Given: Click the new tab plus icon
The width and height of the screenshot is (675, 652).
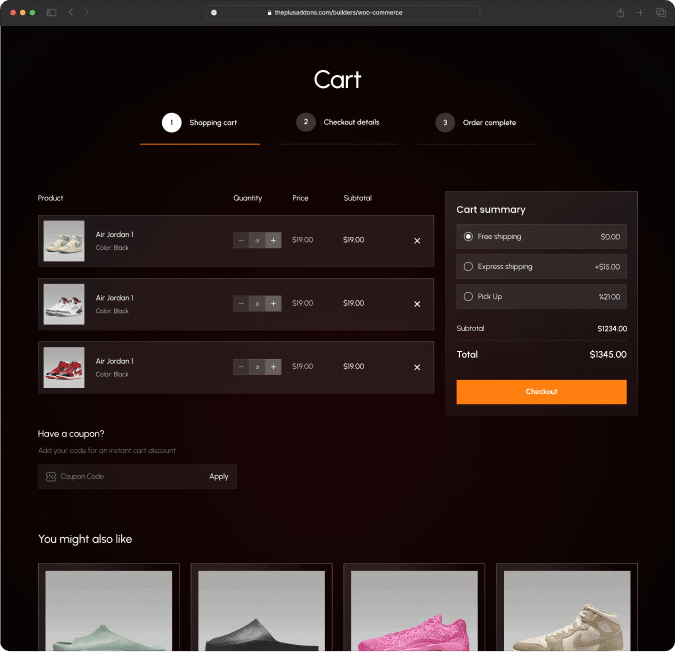Looking at the screenshot, I should [640, 12].
